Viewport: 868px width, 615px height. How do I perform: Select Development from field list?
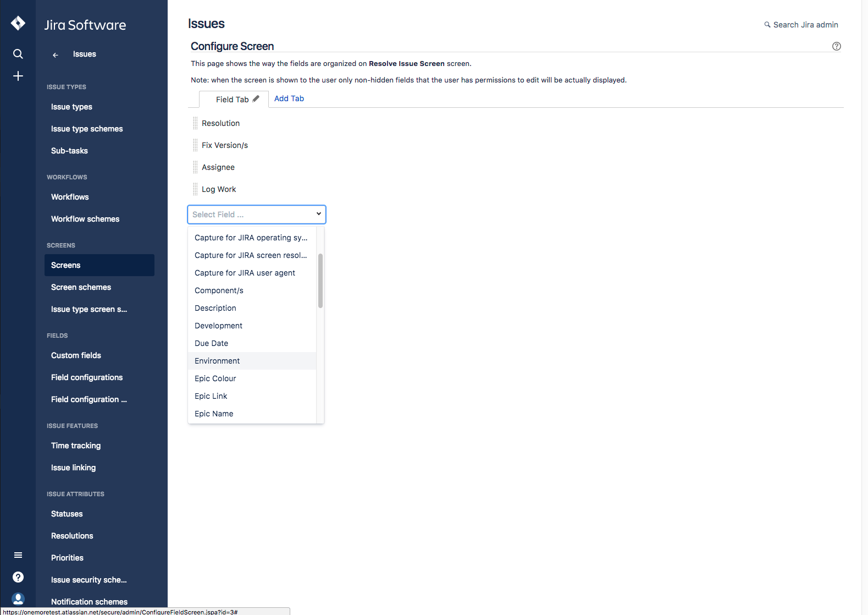(252, 326)
